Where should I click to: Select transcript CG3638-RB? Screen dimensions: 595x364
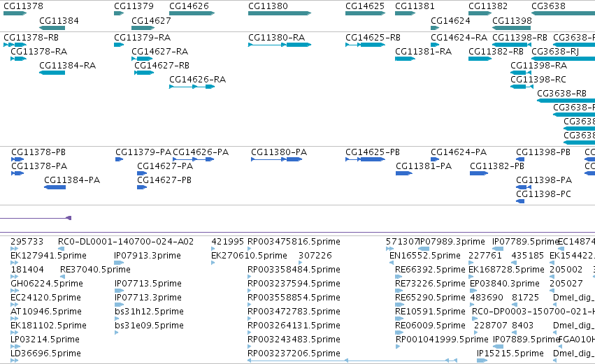point(561,94)
